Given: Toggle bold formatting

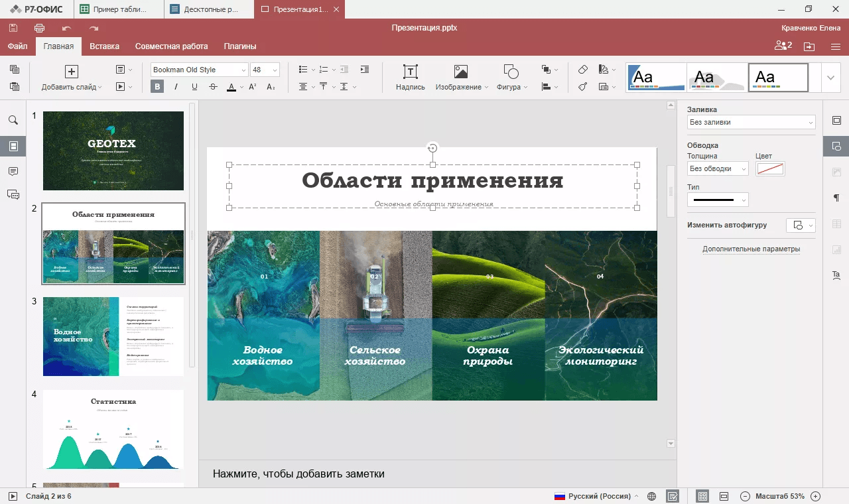Looking at the screenshot, I should [x=157, y=87].
